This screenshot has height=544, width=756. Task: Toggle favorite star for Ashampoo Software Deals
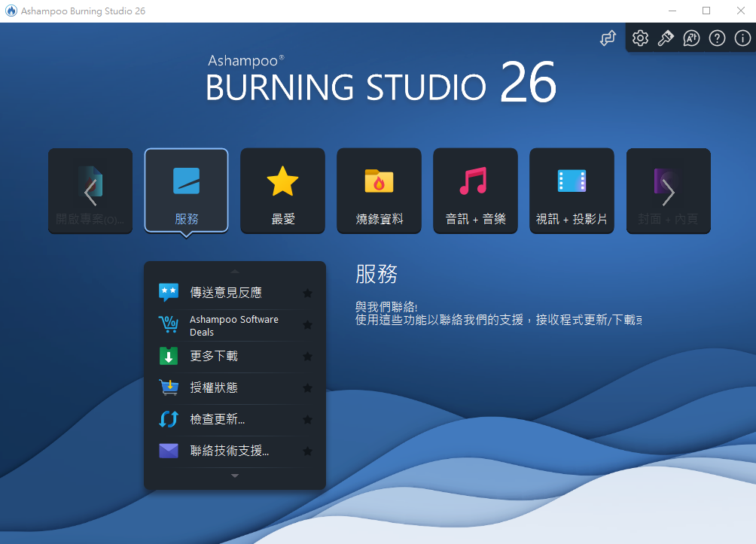[x=308, y=325]
